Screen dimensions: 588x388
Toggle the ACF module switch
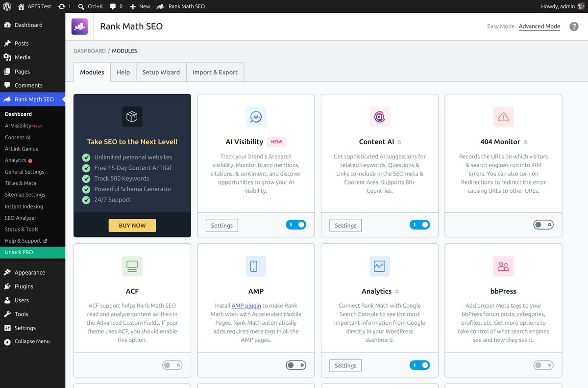point(172,365)
